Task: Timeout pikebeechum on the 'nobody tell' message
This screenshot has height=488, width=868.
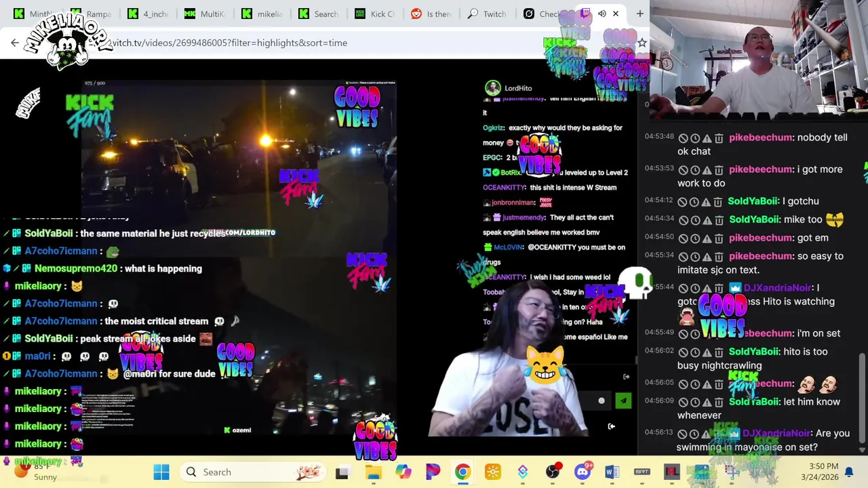Action: (695, 138)
